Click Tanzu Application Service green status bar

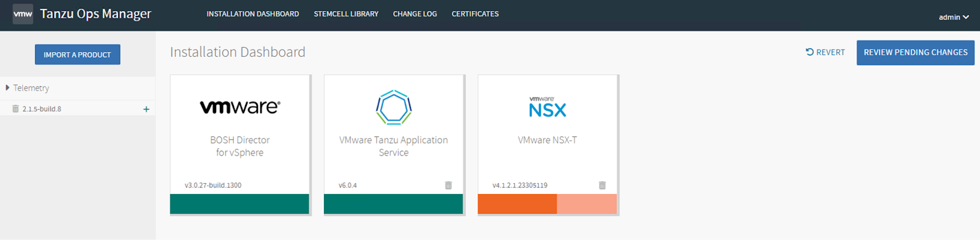393,204
